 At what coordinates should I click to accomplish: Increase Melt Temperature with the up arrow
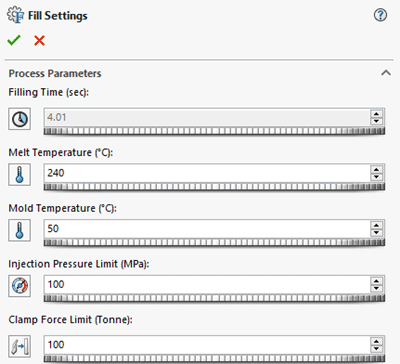pyautogui.click(x=376, y=170)
